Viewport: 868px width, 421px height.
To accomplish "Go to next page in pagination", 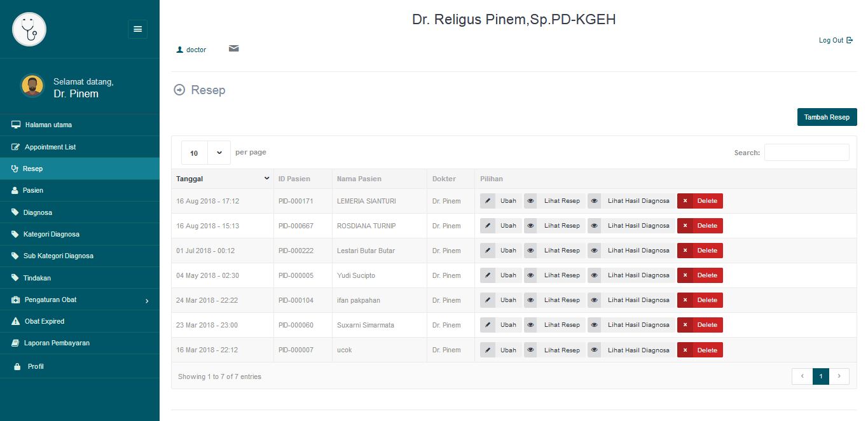I will point(839,376).
